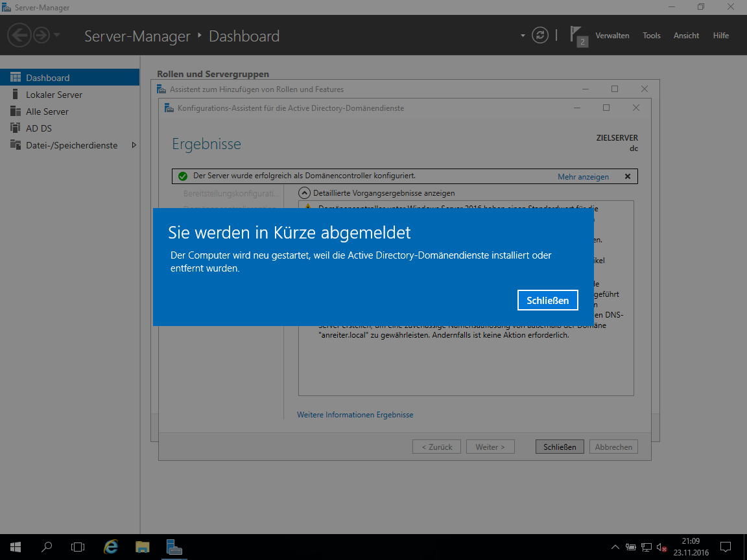Open the Verwalten menu
The height and width of the screenshot is (560, 747).
[612, 36]
